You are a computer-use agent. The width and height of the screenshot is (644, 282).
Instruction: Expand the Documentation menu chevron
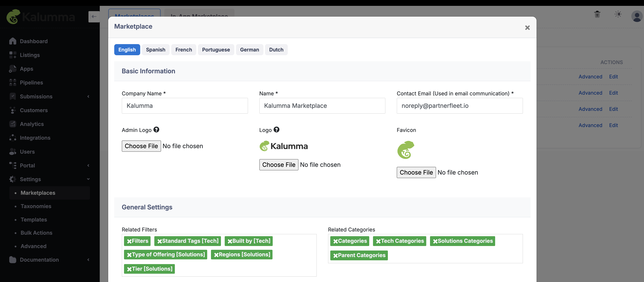[x=88, y=260]
